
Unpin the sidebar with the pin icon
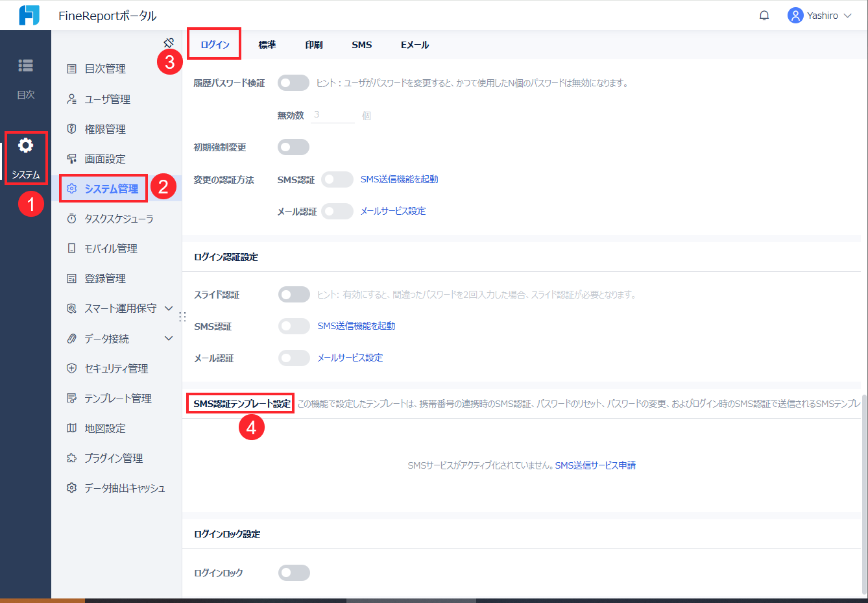(x=169, y=43)
